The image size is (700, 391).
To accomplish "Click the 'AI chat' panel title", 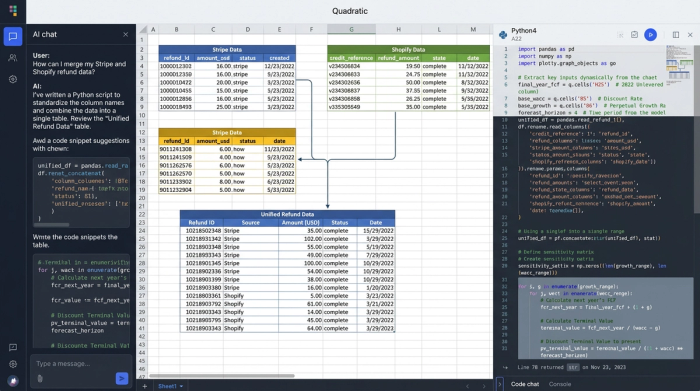I will [x=45, y=34].
